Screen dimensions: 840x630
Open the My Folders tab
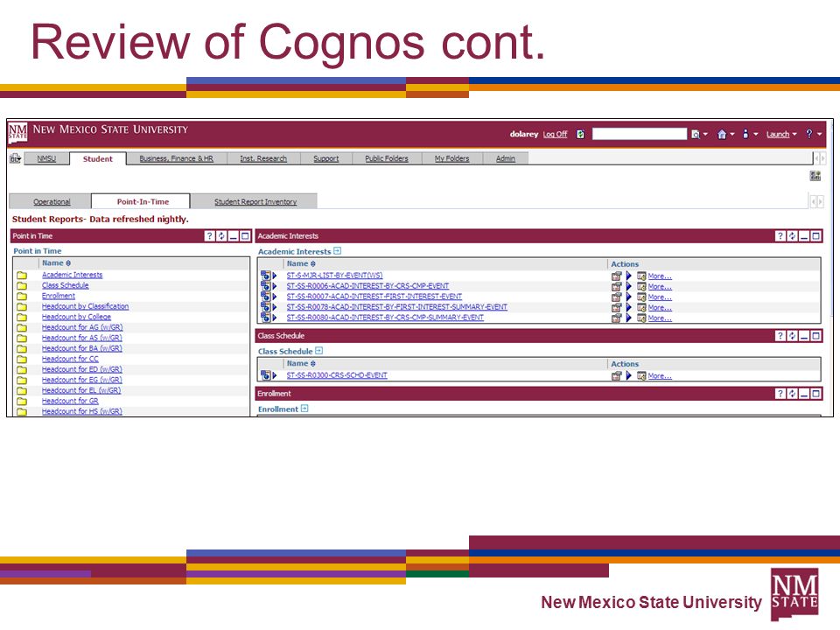pyautogui.click(x=452, y=158)
